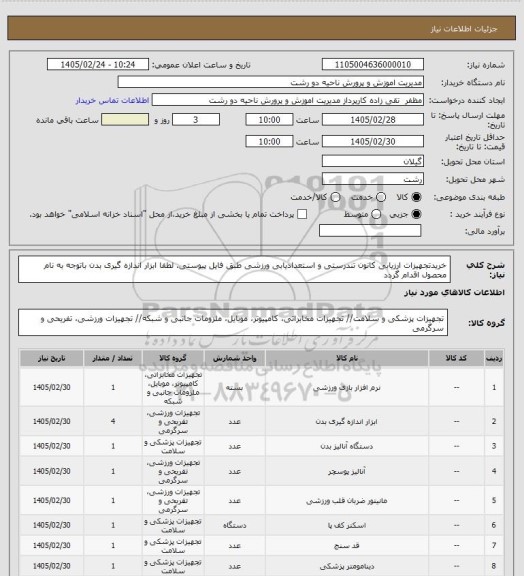The width and height of the screenshot is (524, 576).
Task: Click the buyer organization name field
Action: (270, 82)
